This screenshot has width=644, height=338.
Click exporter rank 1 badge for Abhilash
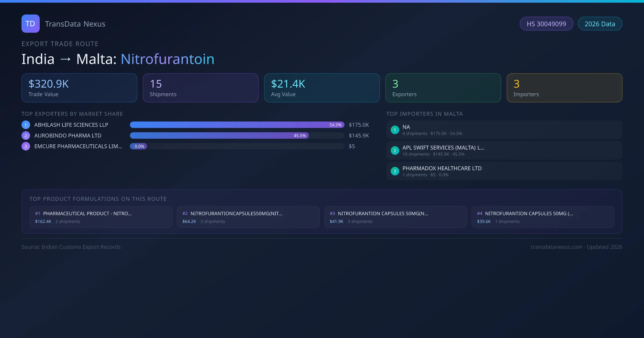[x=26, y=125]
